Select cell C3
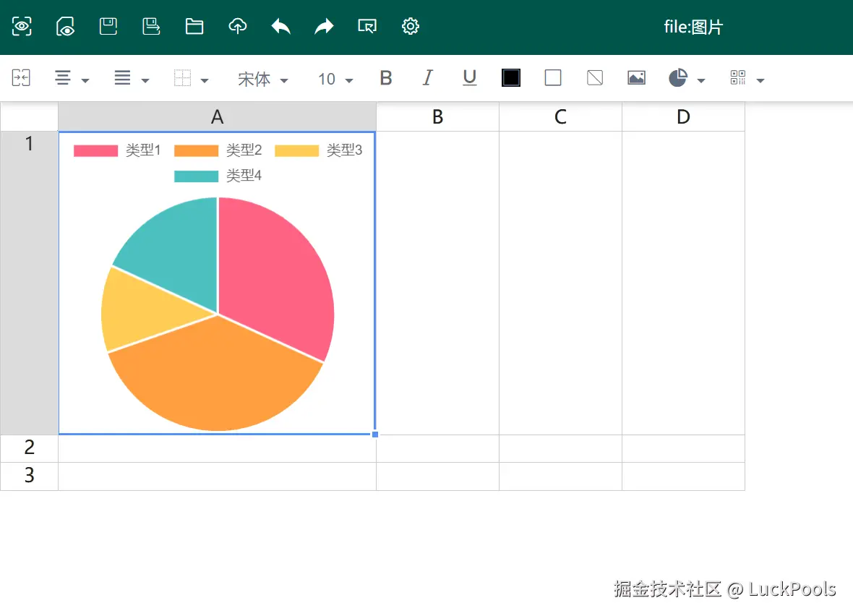The height and width of the screenshot is (616, 853). click(560, 476)
